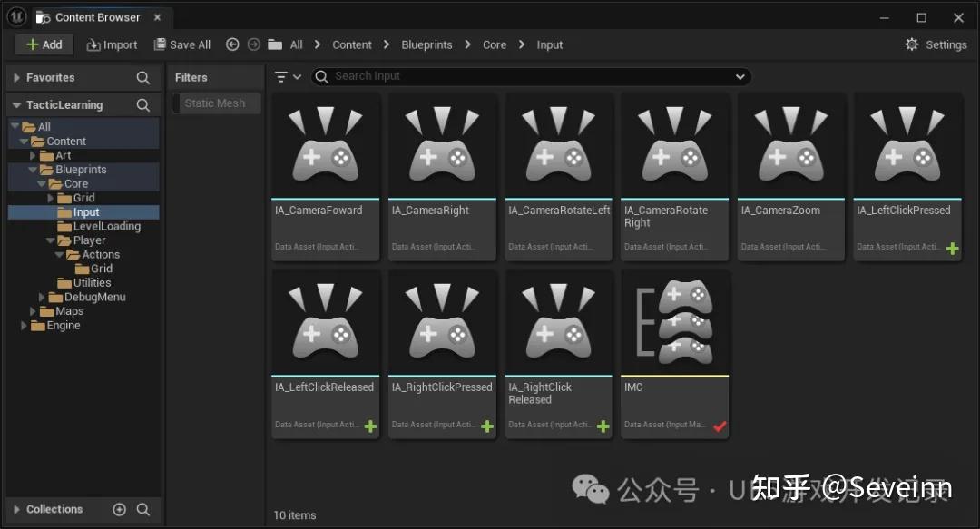Open the Settings menu
Image resolution: width=980 pixels, height=529 pixels.
[936, 44]
